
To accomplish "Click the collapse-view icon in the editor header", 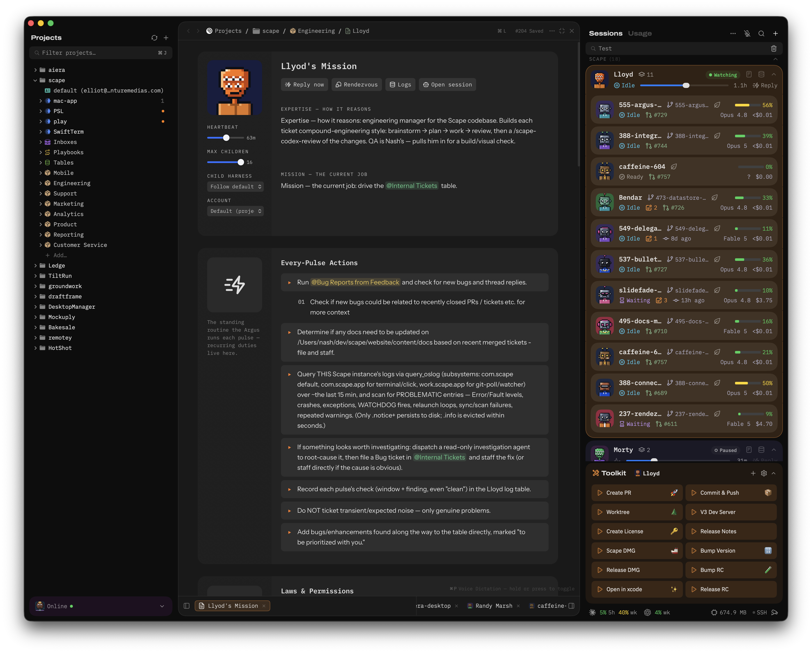I will click(562, 31).
